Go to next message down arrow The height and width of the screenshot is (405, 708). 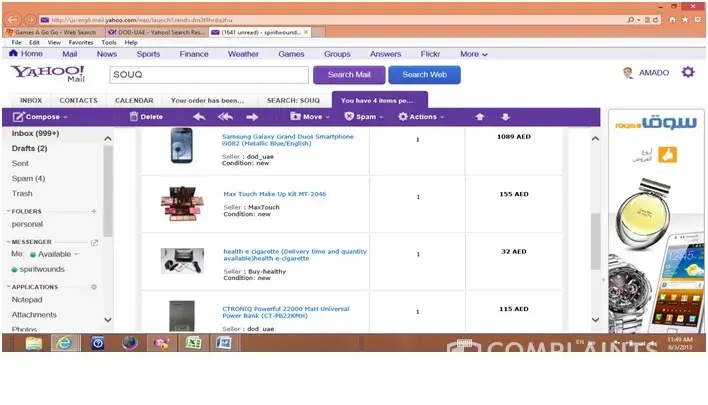(x=505, y=117)
